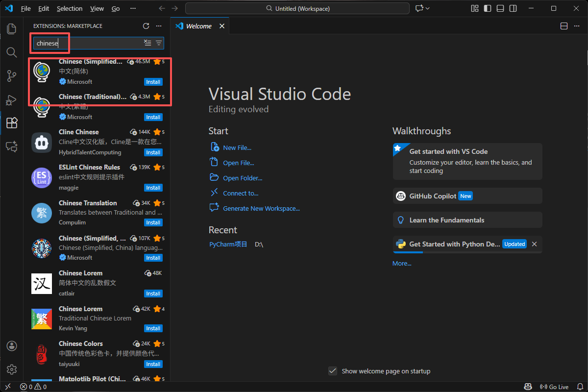Click the Open Folder... link
Screen dimensions: 588x392
tap(243, 178)
